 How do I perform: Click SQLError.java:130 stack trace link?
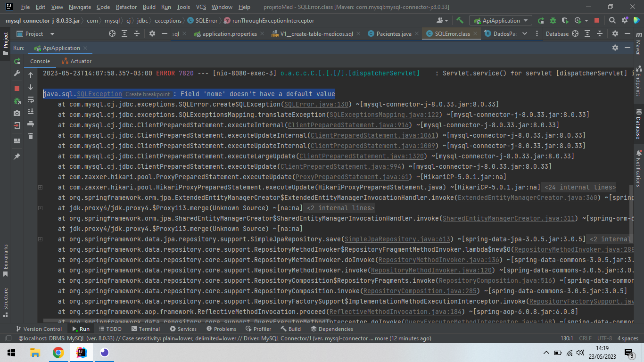pos(316,104)
